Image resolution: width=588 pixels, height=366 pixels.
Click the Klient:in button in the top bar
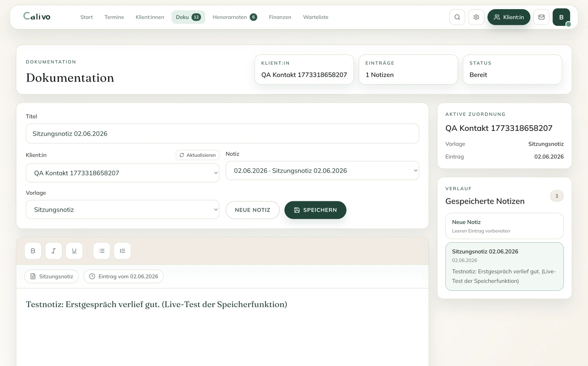tap(509, 17)
